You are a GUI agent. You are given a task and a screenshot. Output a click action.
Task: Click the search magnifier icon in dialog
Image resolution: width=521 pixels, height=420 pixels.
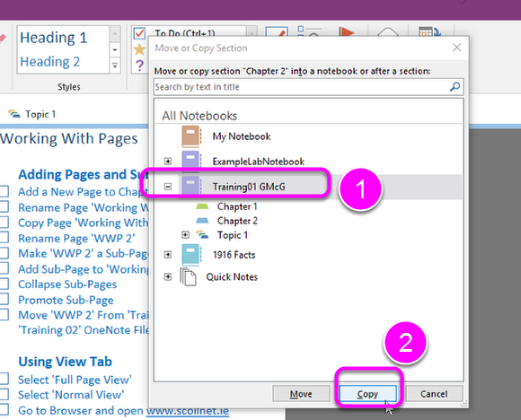click(455, 87)
